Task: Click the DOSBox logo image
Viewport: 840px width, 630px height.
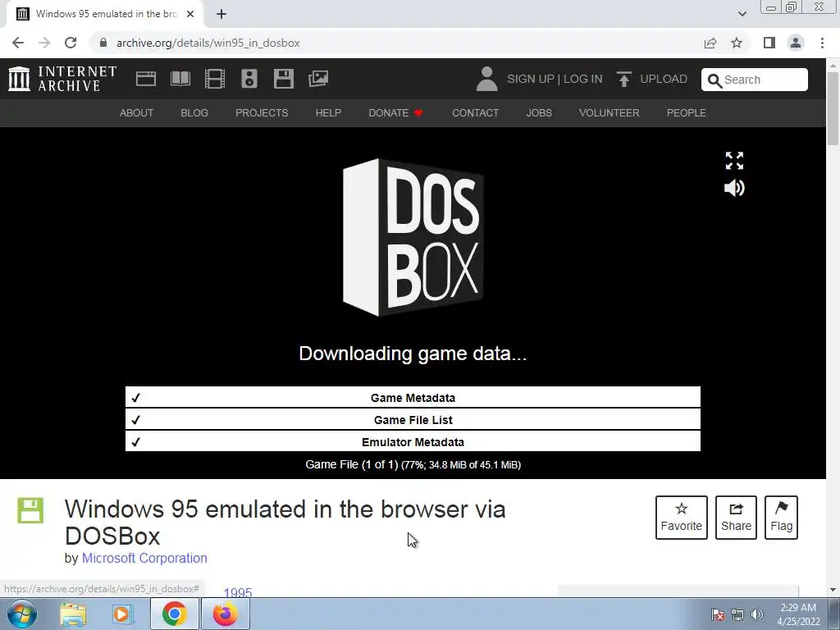Action: (x=413, y=237)
